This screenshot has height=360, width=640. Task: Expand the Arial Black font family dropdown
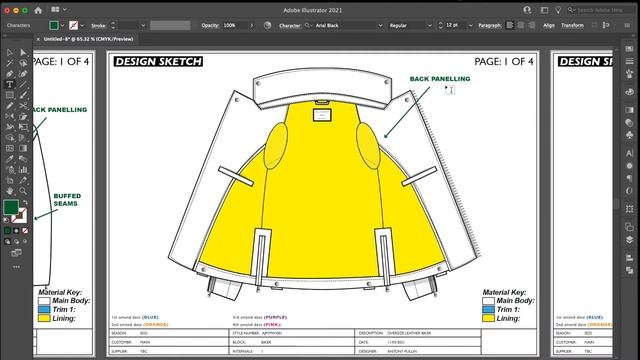click(x=380, y=25)
